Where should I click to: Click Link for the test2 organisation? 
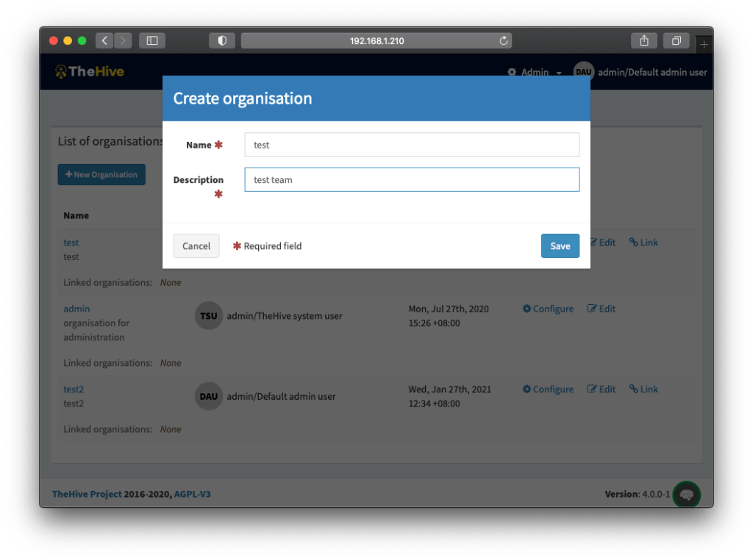[x=643, y=390]
